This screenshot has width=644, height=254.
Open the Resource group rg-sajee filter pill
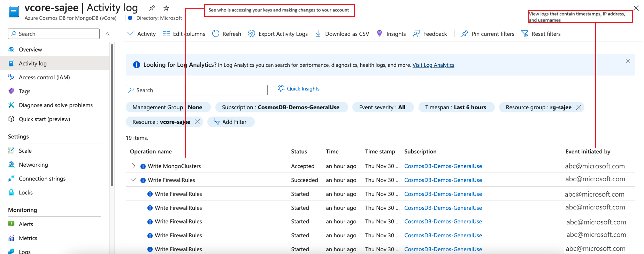click(x=538, y=107)
